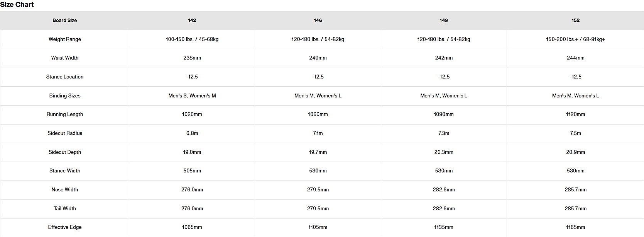Image resolution: width=644 pixels, height=237 pixels.
Task: Select the 7.5m sidecut radius value
Action: 576,133
